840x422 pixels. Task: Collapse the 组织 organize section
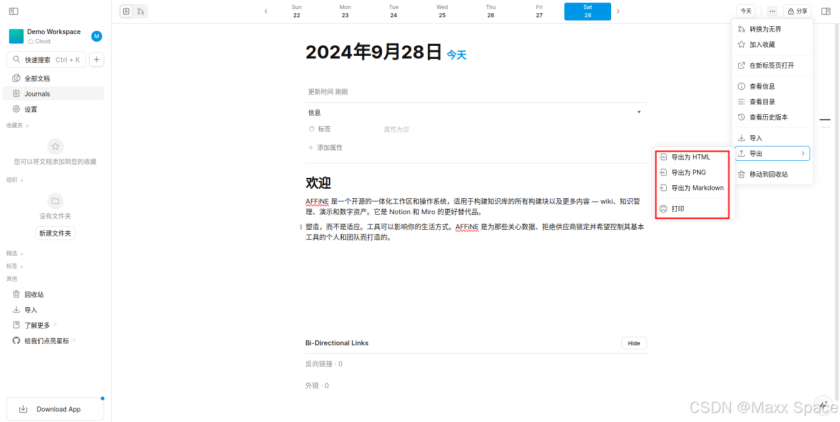14,180
